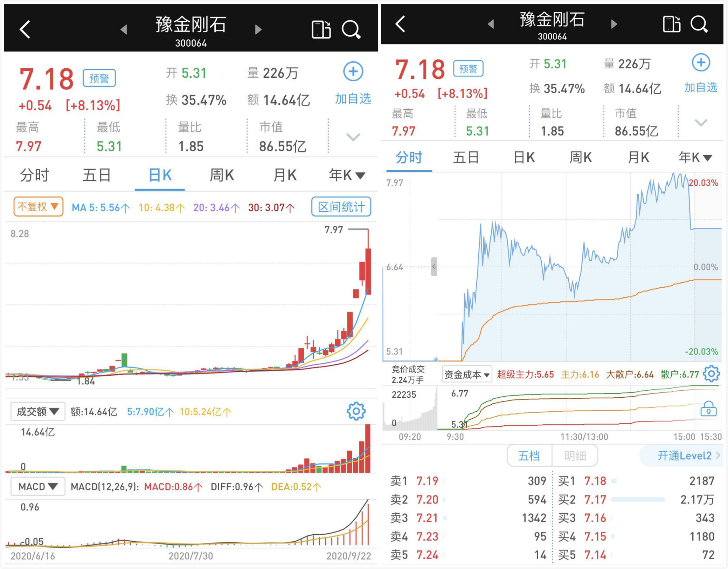Expand quote details chevron in right panel

(701, 123)
